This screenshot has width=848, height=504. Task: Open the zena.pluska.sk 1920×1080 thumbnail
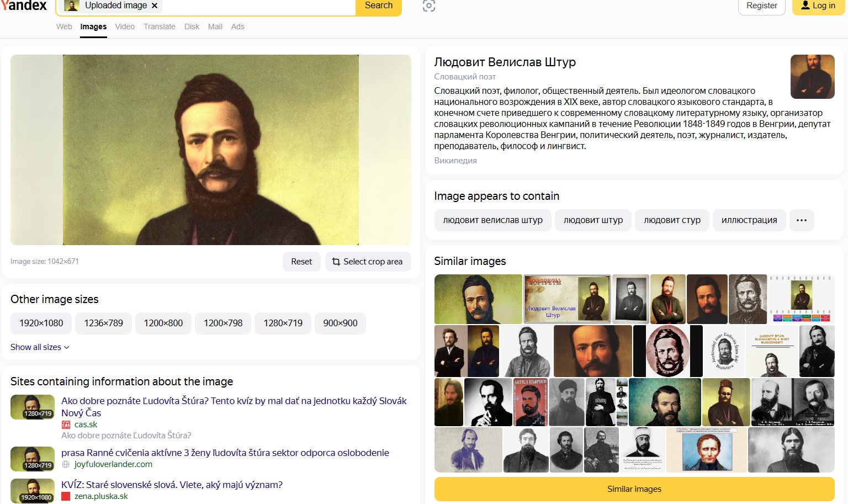click(x=33, y=491)
